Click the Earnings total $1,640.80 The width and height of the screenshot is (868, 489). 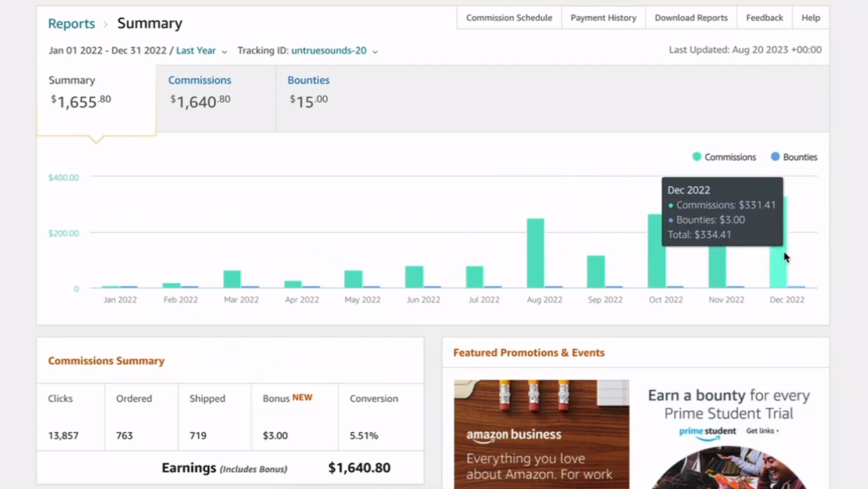[x=359, y=468]
